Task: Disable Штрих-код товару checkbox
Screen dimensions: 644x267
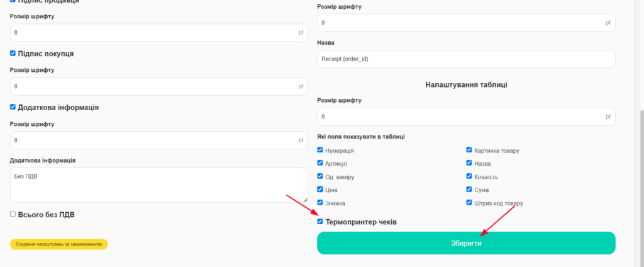Action: coord(469,203)
